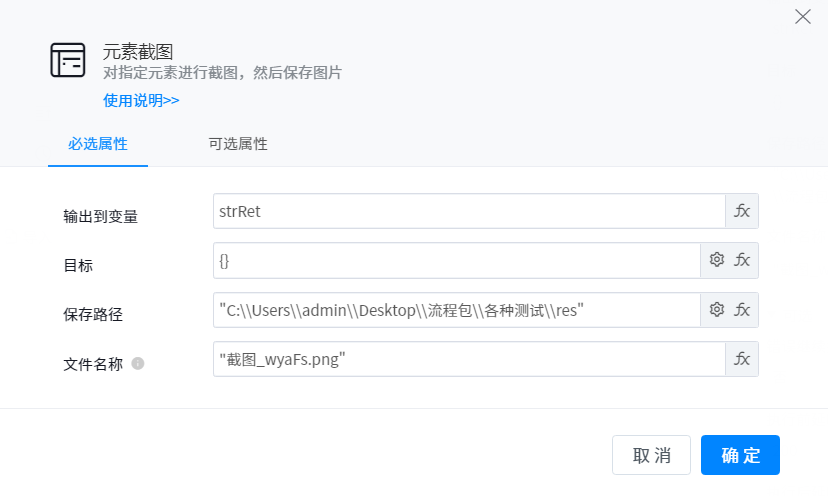828x496 pixels.
Task: Select the 截图_wyaFs.png file name field
Action: point(468,359)
